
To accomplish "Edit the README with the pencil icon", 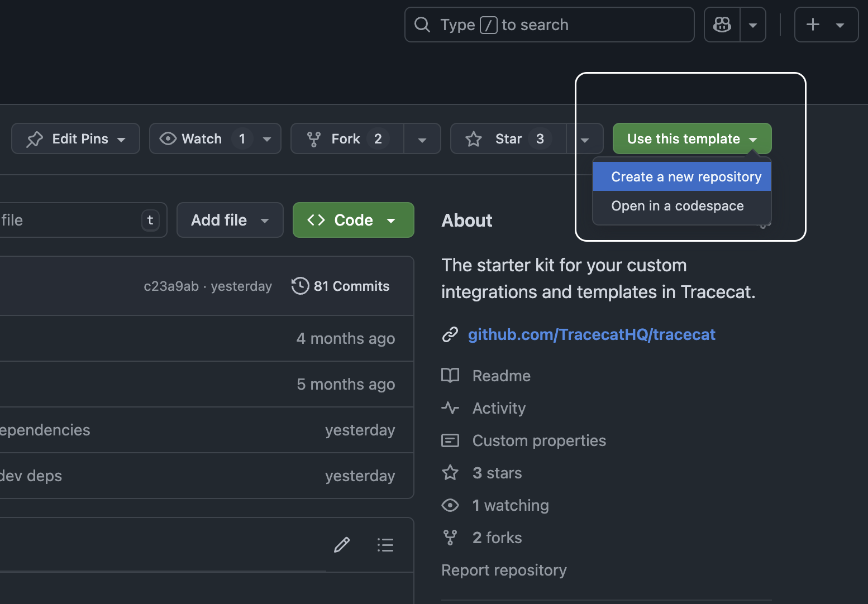I will pos(342,545).
